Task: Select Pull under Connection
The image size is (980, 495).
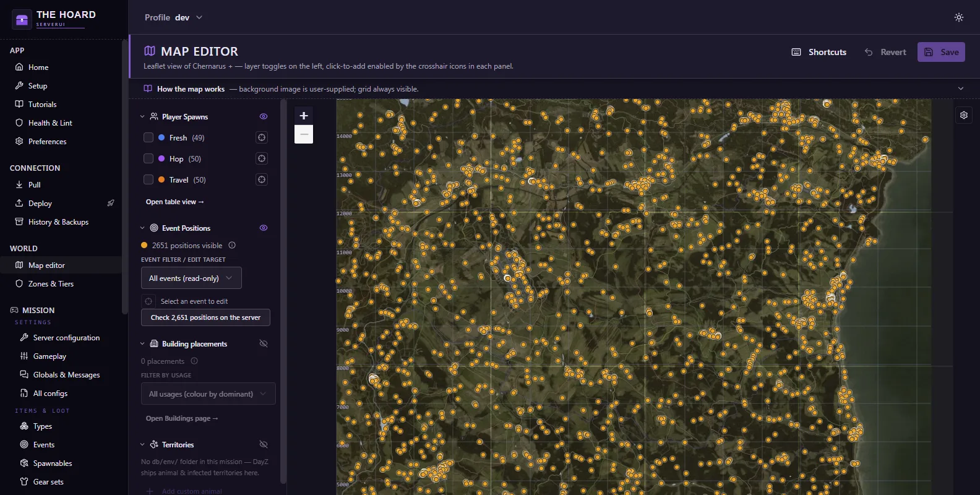Action: click(x=62, y=184)
